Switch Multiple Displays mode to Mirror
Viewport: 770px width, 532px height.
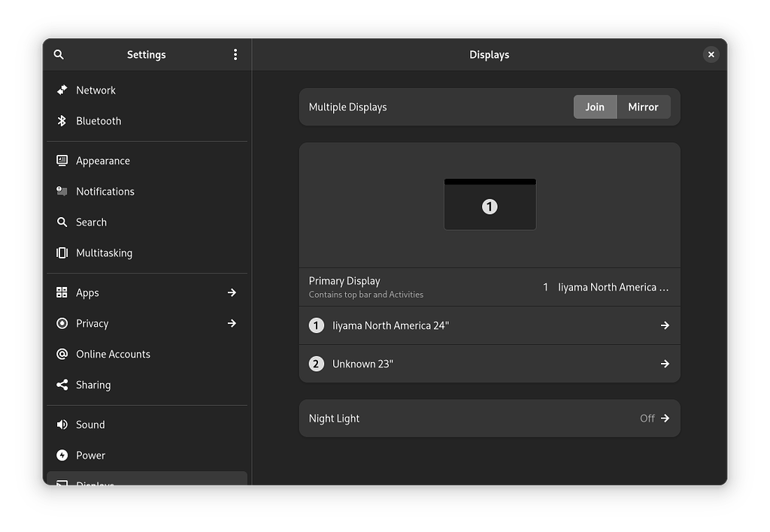pyautogui.click(x=644, y=107)
